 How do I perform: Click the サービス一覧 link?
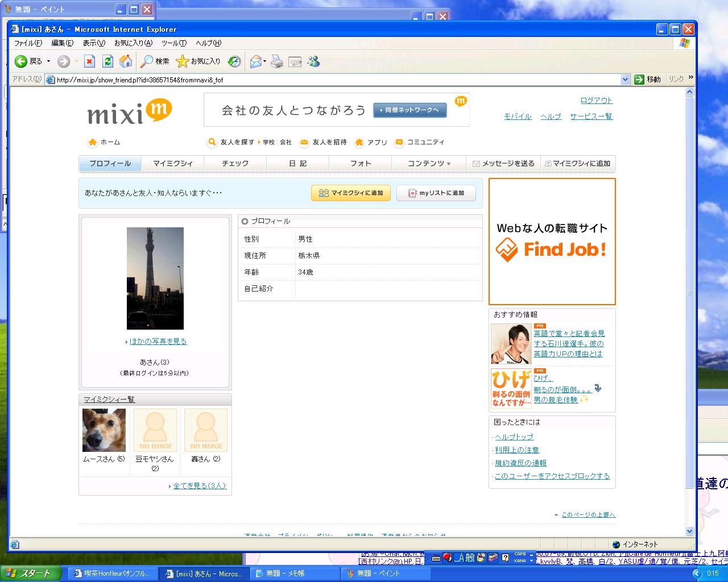pos(591,117)
